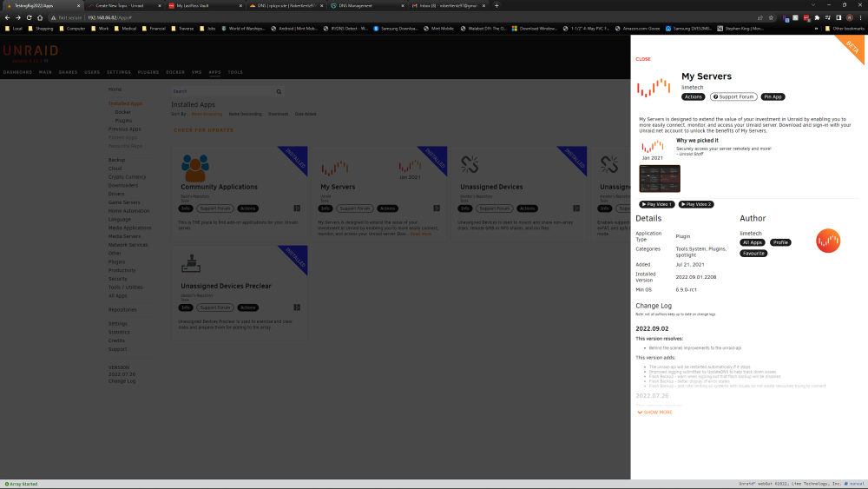Expand change log with SHOW MORE
The image size is (868, 489).
pyautogui.click(x=654, y=413)
